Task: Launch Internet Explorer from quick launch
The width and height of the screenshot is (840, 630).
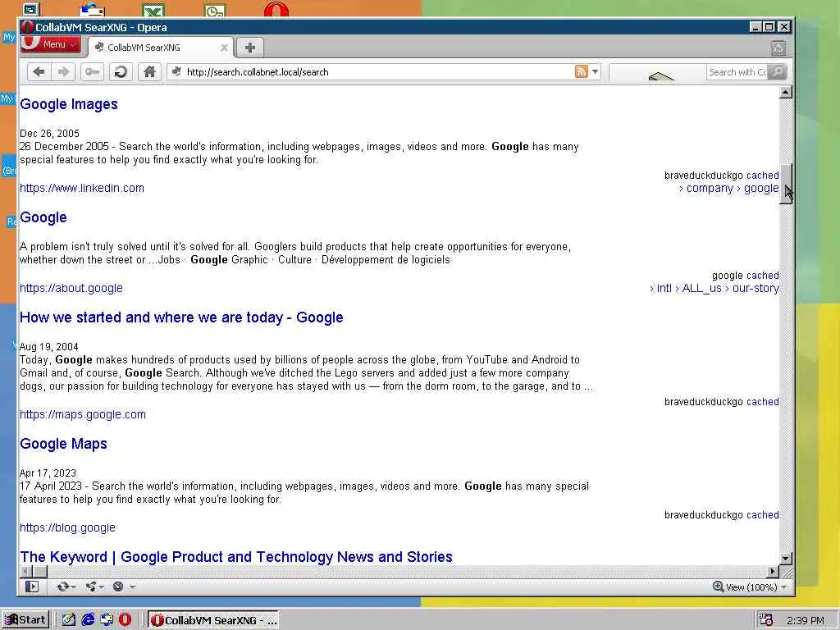Action: point(88,620)
